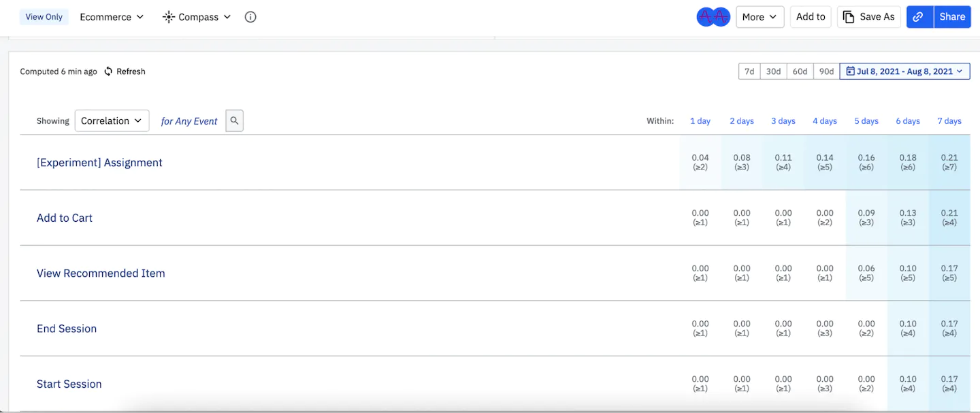This screenshot has height=413, width=980.
Task: Select the 30d date range
Action: (773, 71)
